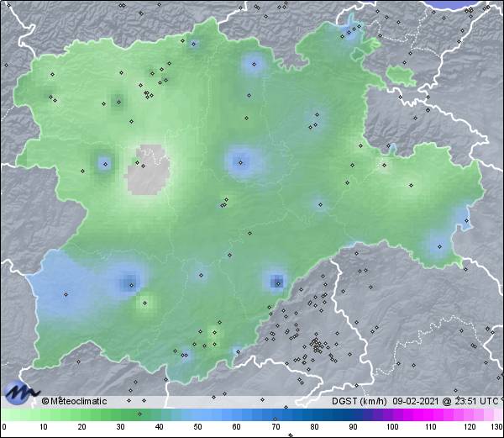Click scale label 30
Screen dimensions: 504x438
pyautogui.click(x=120, y=427)
